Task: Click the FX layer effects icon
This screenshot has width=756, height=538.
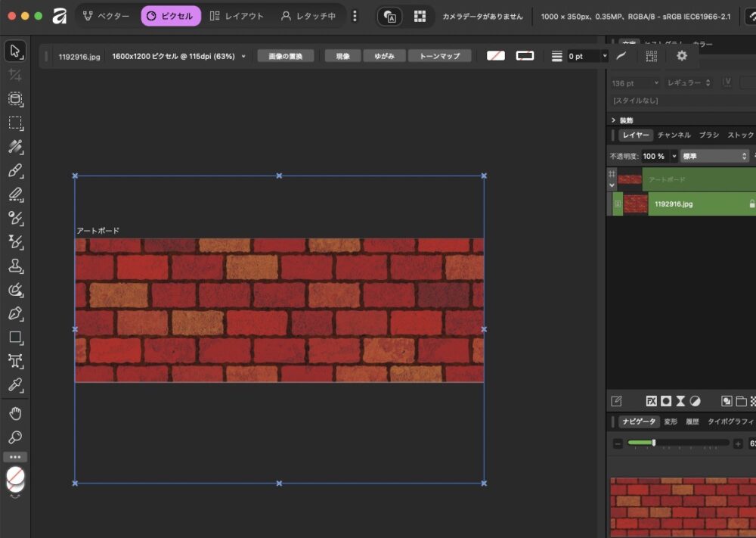Action: tap(651, 401)
